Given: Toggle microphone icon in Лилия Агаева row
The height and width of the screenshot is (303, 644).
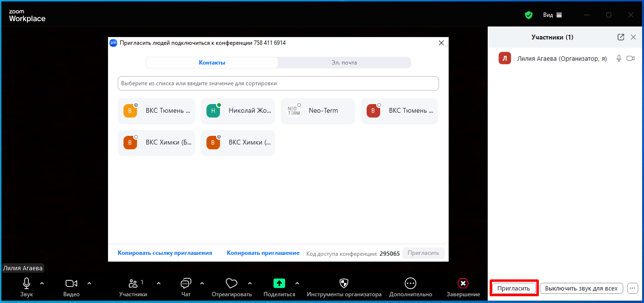Looking at the screenshot, I should 619,58.
